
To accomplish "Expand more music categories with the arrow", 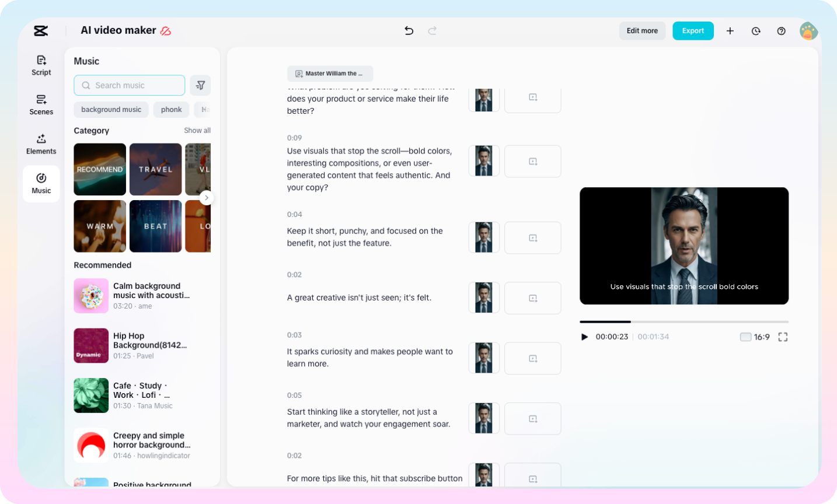I will click(x=206, y=198).
